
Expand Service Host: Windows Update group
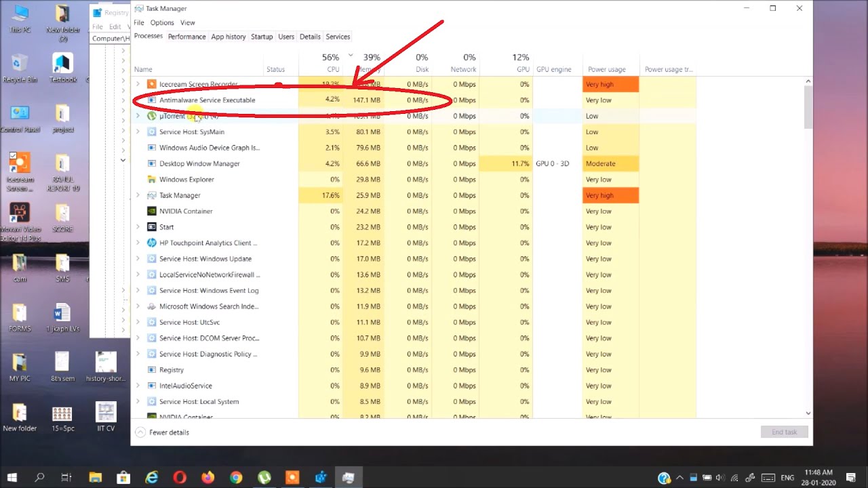point(138,259)
